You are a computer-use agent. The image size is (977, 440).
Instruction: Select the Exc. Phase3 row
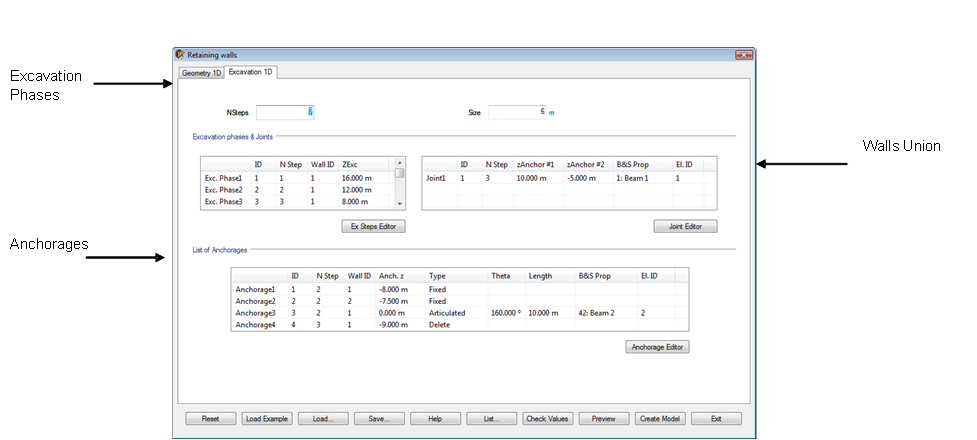click(x=298, y=202)
